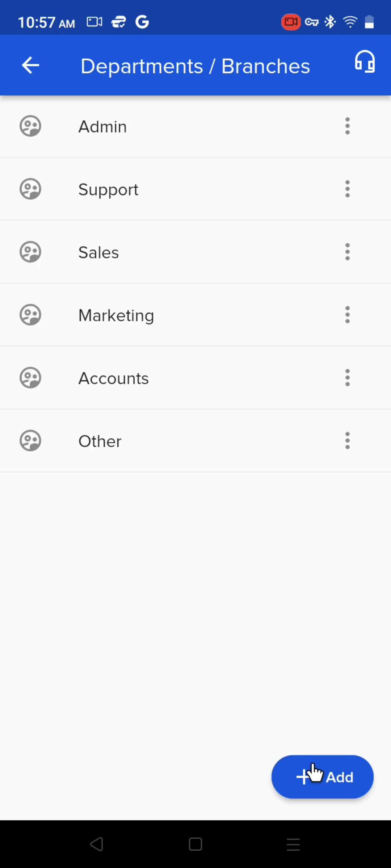Click the Sales department group icon

tap(30, 252)
